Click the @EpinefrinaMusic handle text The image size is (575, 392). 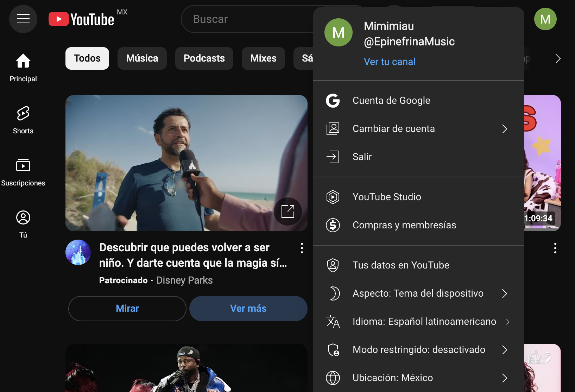click(x=409, y=42)
